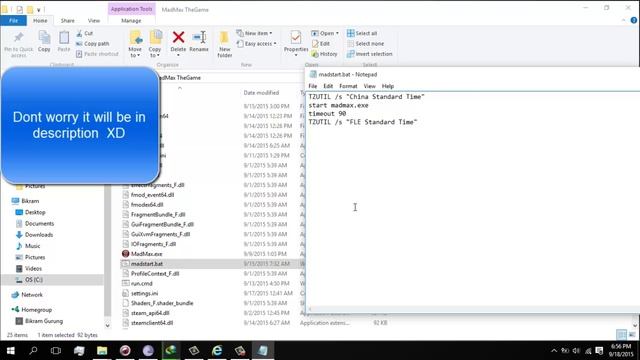Click the Edit command in Open group

321,43
